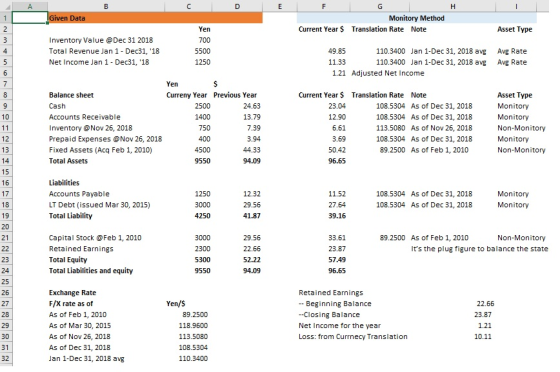Viewport: 560px width, 372px height.
Task: Click the Select All corner triangle
Action: (6, 6)
